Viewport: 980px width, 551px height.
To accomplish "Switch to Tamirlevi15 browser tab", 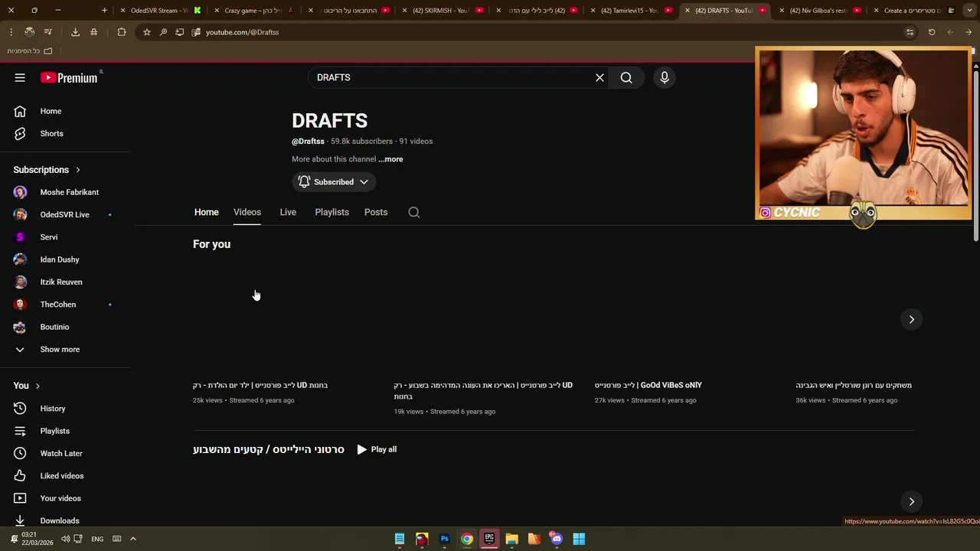I will pyautogui.click(x=629, y=11).
